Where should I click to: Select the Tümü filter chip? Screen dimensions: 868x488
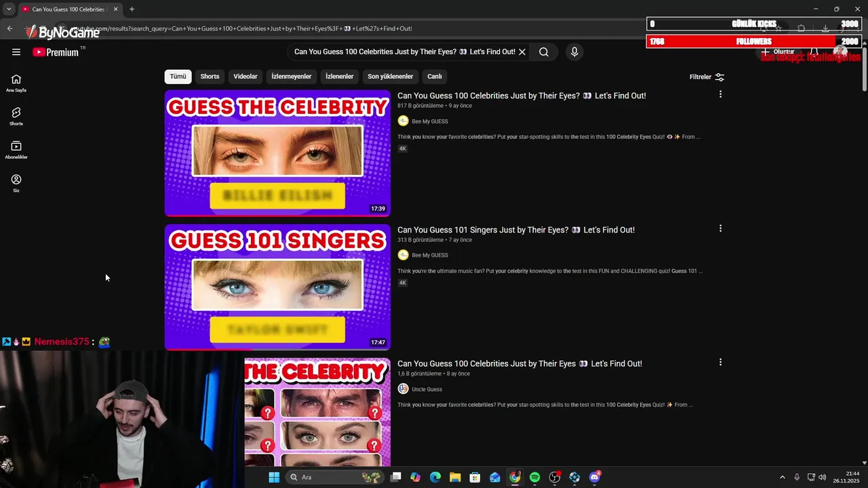178,77
